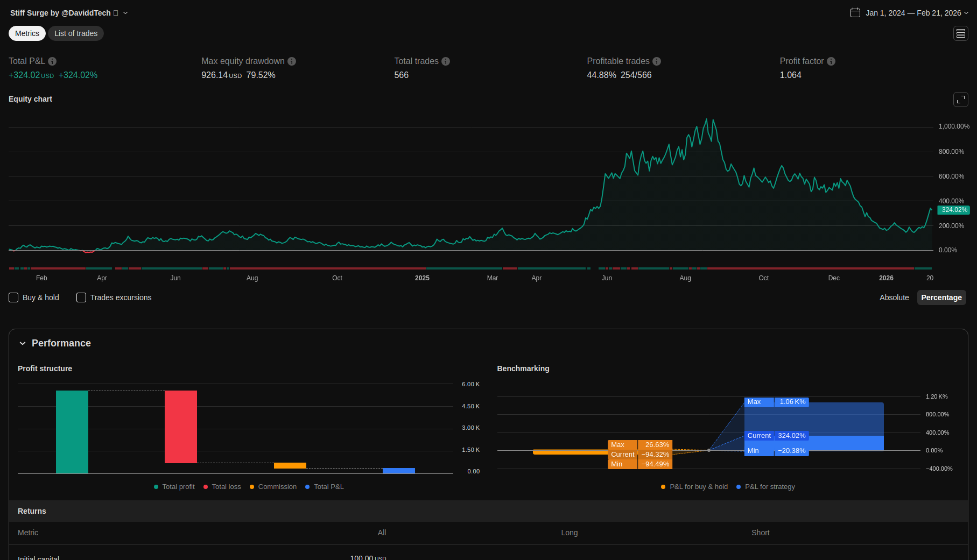
Task: Open the panel layout menu icon
Action: coord(961,33)
